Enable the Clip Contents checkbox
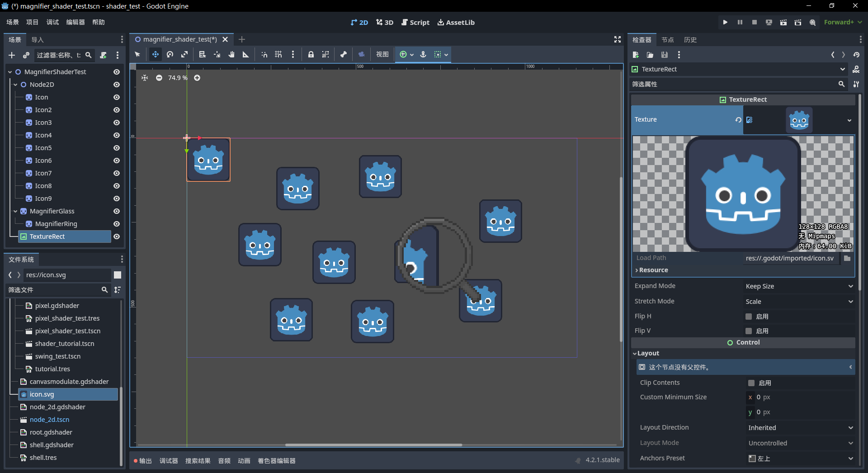The width and height of the screenshot is (868, 473). click(x=751, y=383)
